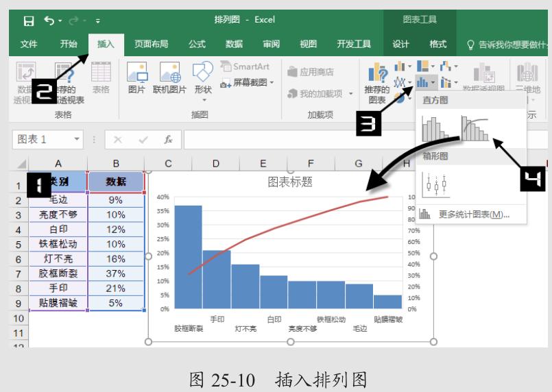The height and width of the screenshot is (392, 552).
Task: Select the Pareto chart thumbnail
Action: tap(475, 128)
